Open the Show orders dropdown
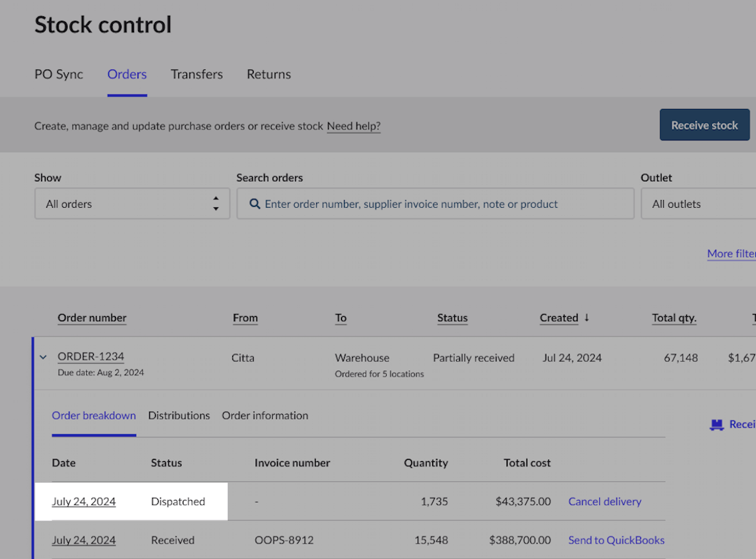The image size is (756, 559). coord(132,204)
